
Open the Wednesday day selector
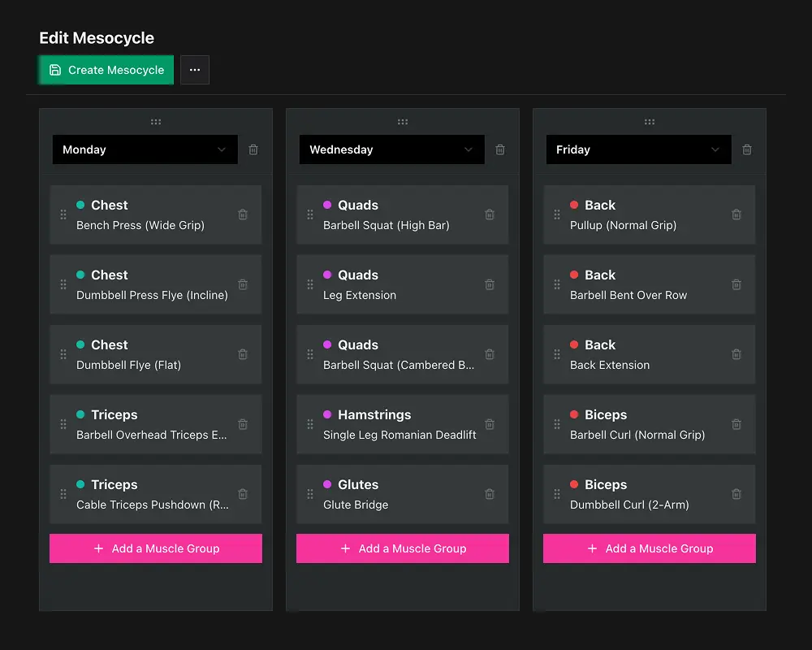click(x=391, y=149)
